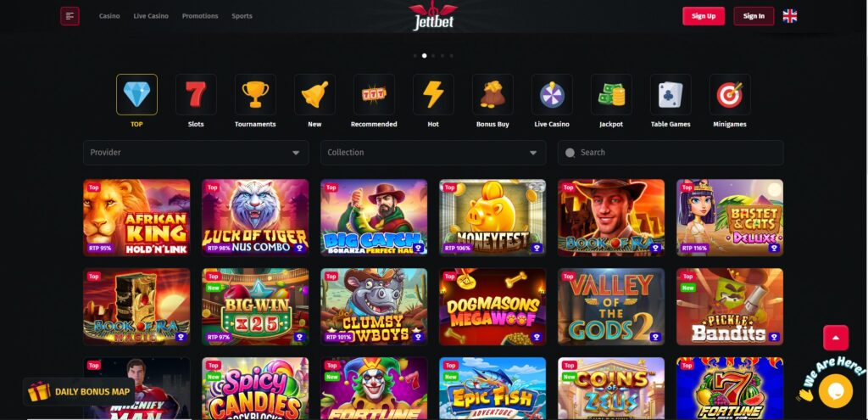Select the Tournaments trophy icon

coord(255,95)
